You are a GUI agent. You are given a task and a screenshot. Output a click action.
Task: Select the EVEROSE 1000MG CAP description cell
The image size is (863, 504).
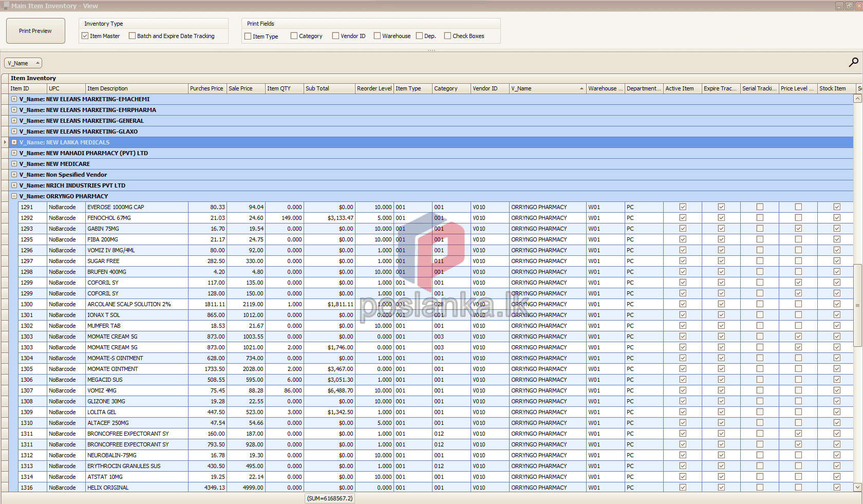click(137, 207)
